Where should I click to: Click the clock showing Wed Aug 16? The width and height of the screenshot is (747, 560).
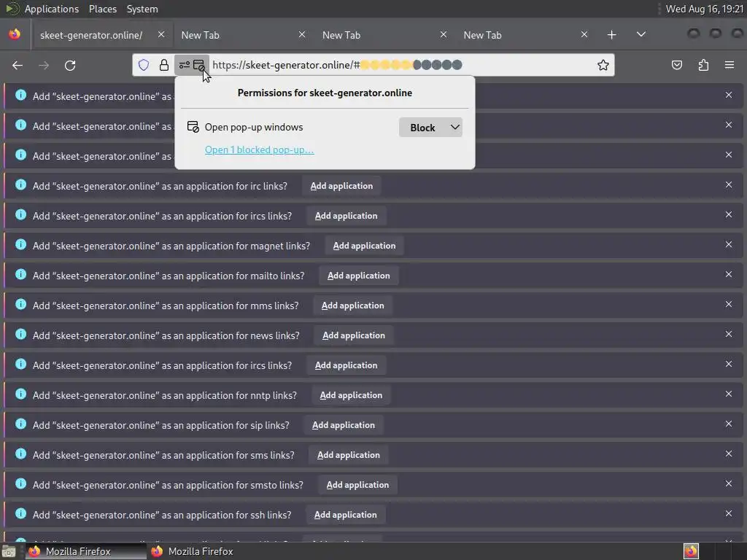pyautogui.click(x=704, y=9)
